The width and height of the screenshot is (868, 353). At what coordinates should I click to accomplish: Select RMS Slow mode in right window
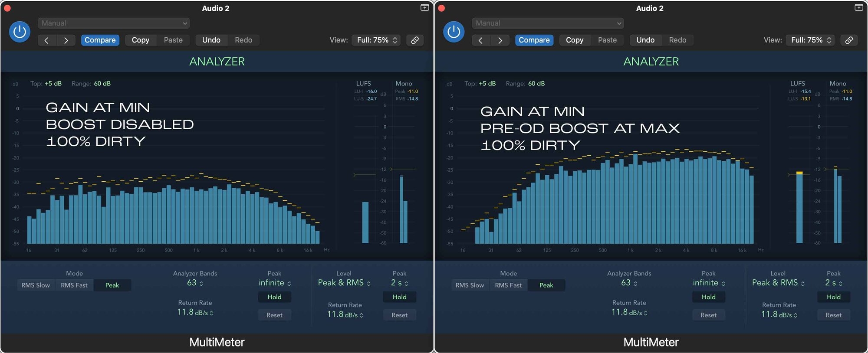(470, 285)
